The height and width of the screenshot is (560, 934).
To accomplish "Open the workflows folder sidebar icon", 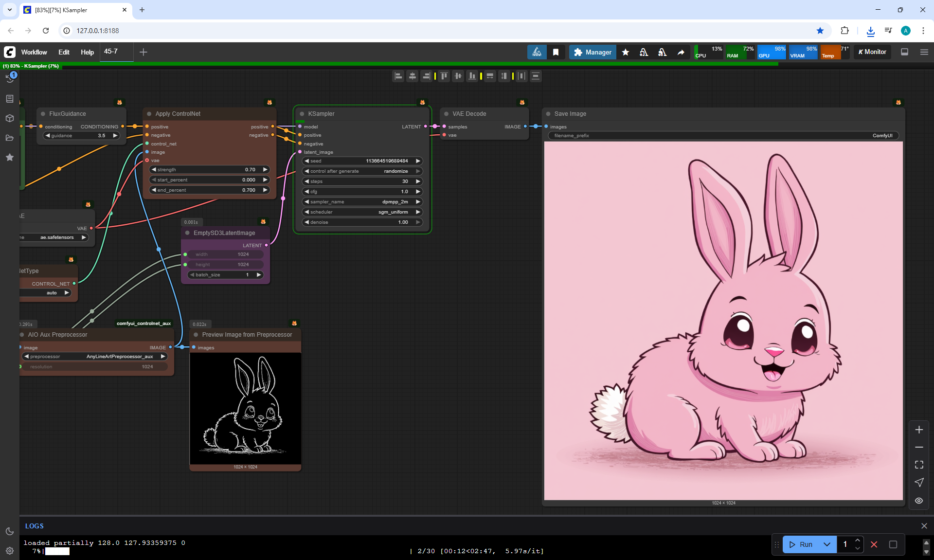I will (x=10, y=138).
